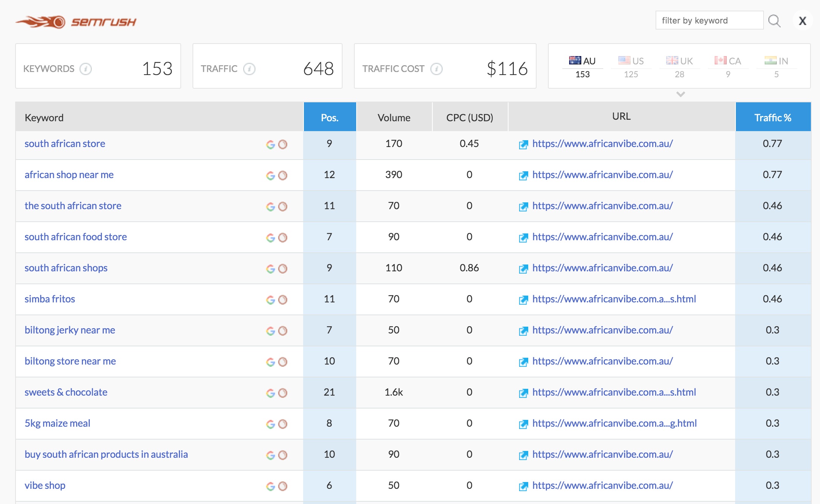Image resolution: width=820 pixels, height=504 pixels.
Task: Click Google icon for 'african shop near me'
Action: click(270, 175)
